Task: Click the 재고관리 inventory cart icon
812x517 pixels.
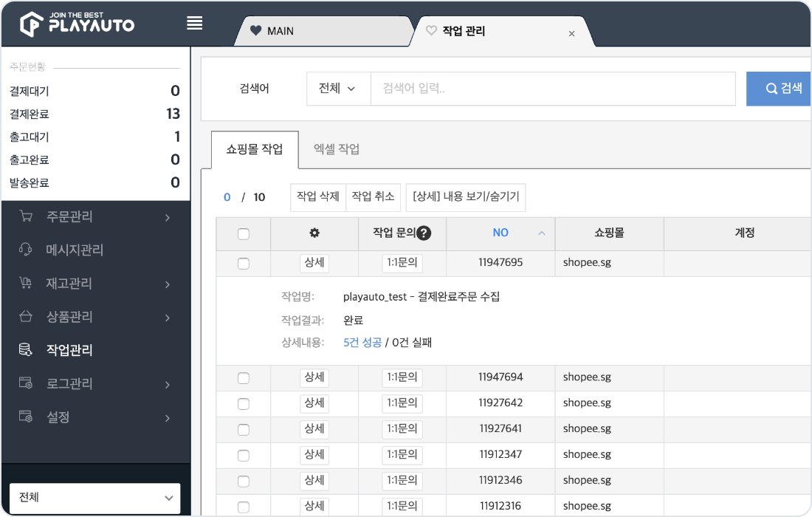Action: point(26,284)
